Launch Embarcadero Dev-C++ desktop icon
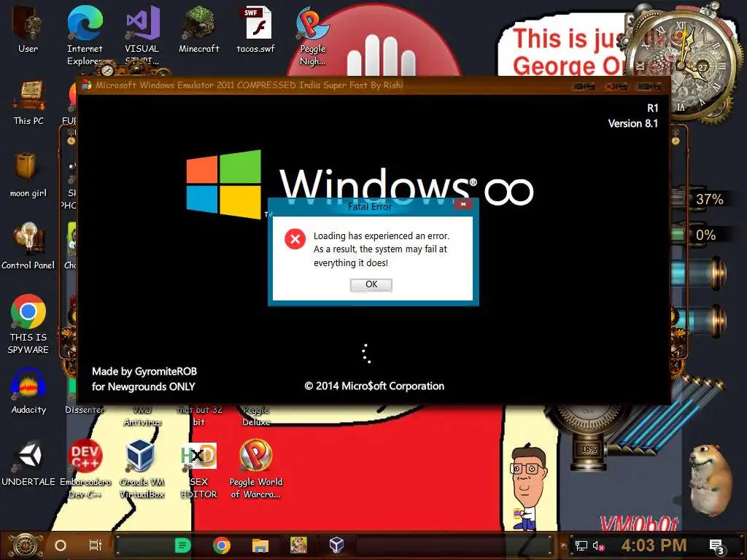The width and height of the screenshot is (747, 560). click(x=85, y=469)
